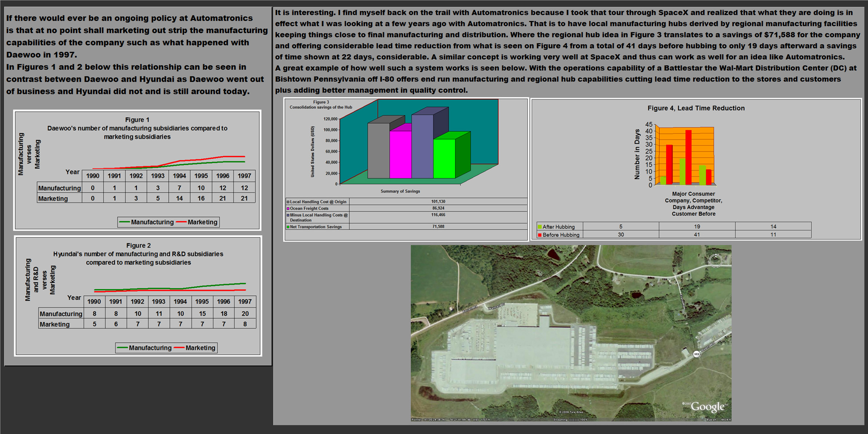Click Manufacturing value 15 in Figure 2 table

(x=202, y=313)
